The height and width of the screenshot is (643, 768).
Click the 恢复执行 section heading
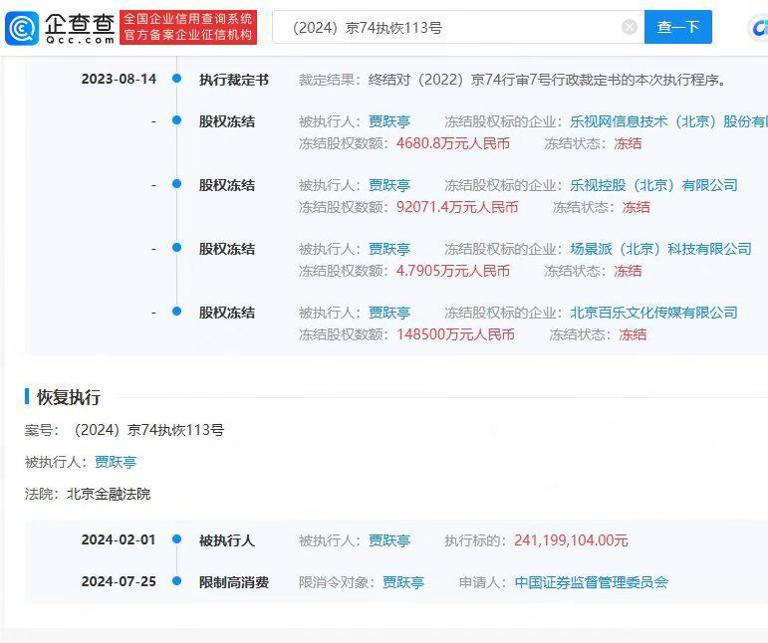[x=68, y=397]
